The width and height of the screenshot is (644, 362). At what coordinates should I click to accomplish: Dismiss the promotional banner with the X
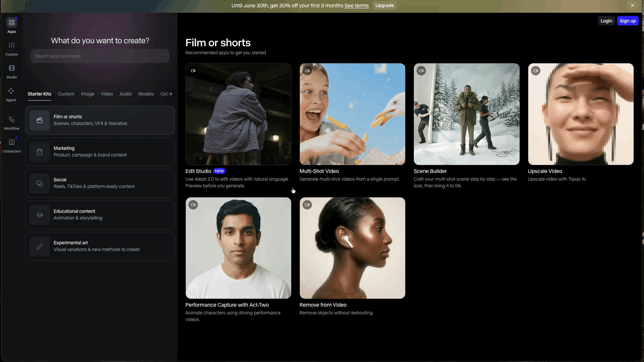(633, 5)
